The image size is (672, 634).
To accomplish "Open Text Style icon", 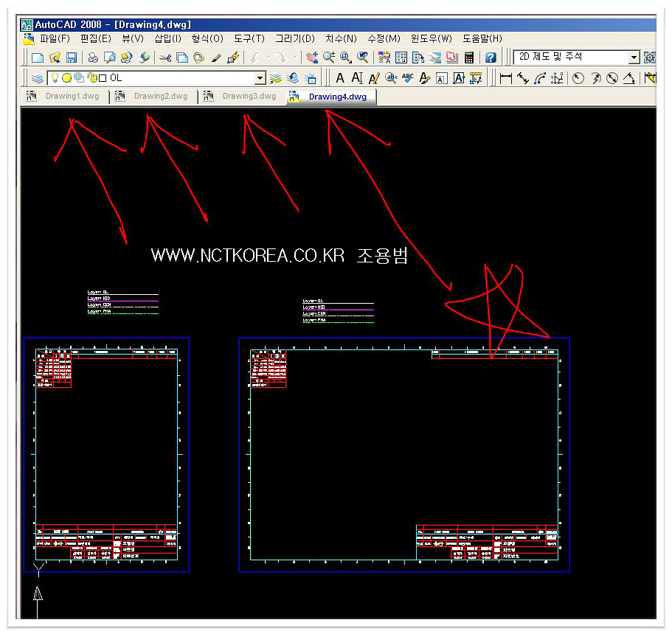I will click(424, 78).
